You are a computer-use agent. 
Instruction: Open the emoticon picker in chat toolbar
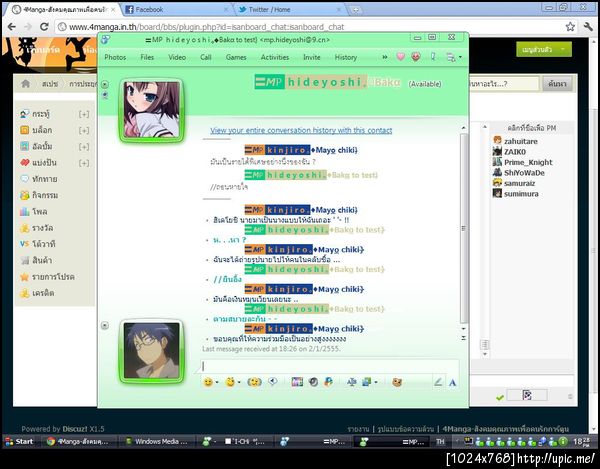[208, 382]
